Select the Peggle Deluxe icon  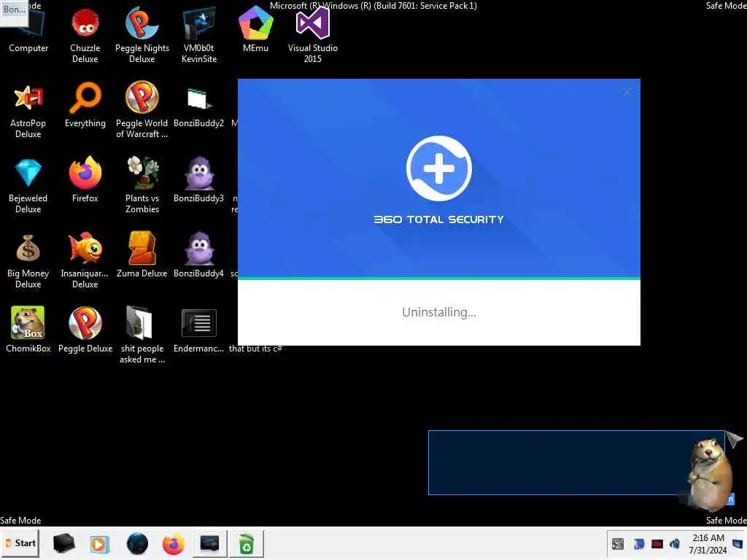point(85,330)
